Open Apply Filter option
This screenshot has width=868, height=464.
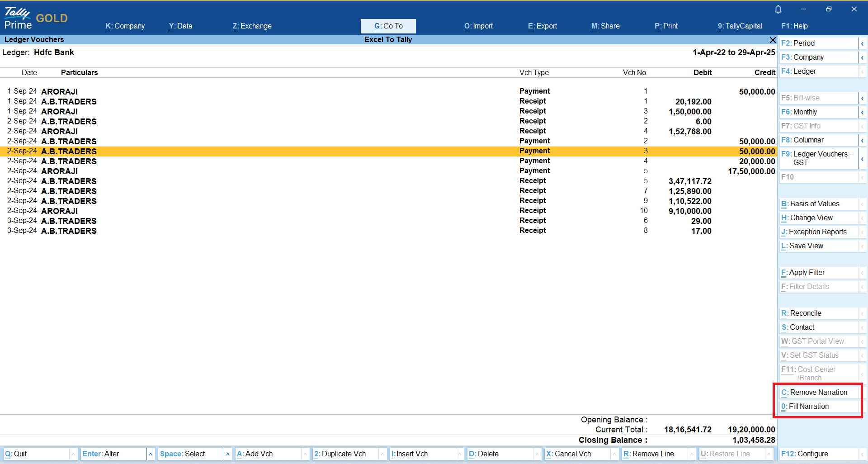coord(818,273)
